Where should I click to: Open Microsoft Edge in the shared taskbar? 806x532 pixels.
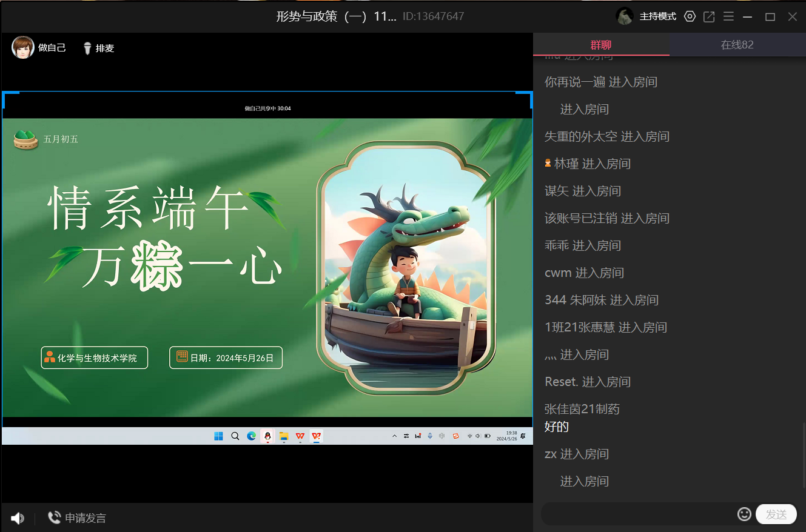(251, 436)
